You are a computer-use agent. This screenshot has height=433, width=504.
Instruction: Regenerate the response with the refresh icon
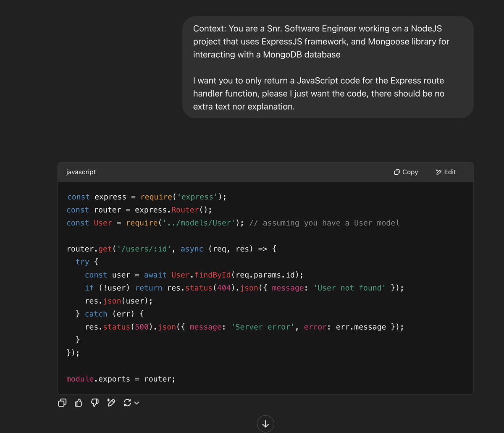(127, 403)
